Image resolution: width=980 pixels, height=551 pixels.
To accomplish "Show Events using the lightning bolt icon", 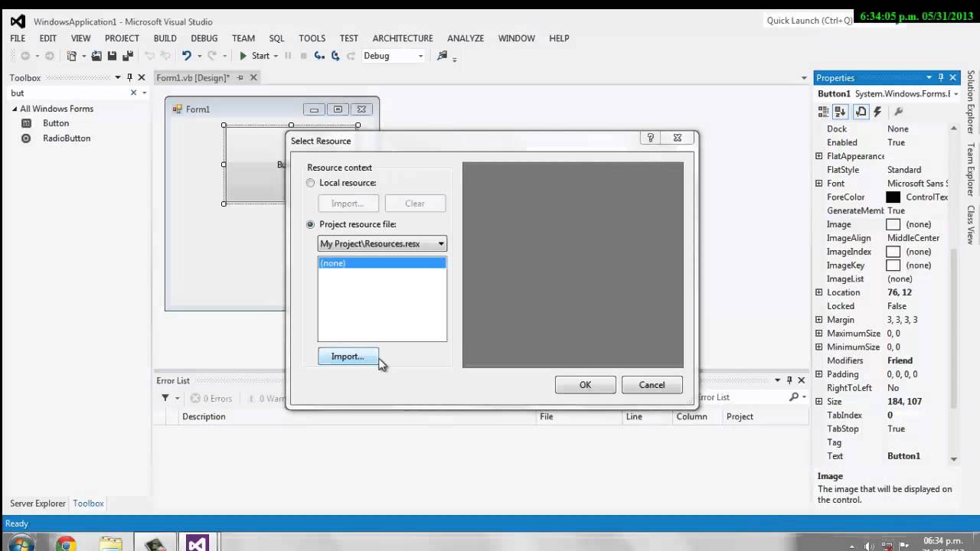I will [x=877, y=112].
